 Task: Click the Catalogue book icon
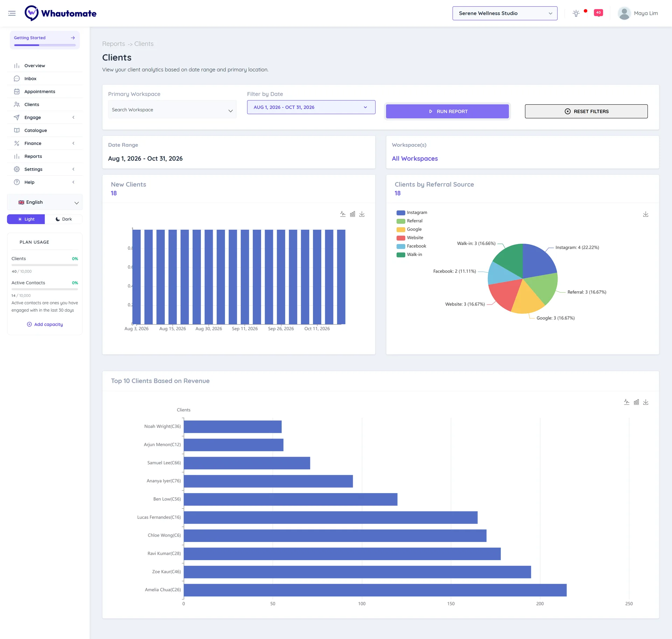(17, 131)
